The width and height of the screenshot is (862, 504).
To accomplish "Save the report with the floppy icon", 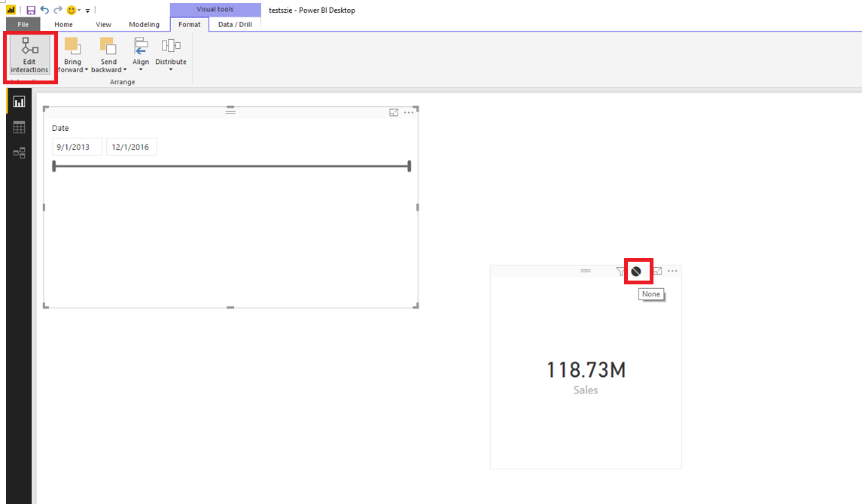I will [31, 10].
